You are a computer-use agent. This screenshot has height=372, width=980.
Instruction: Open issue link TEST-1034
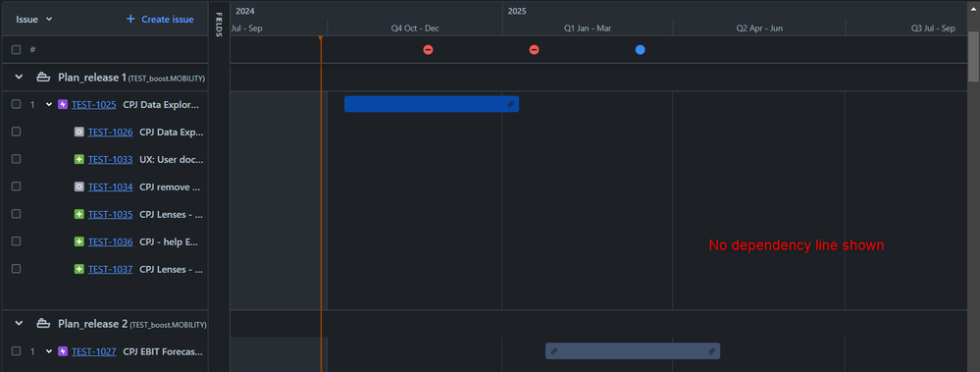tap(110, 186)
